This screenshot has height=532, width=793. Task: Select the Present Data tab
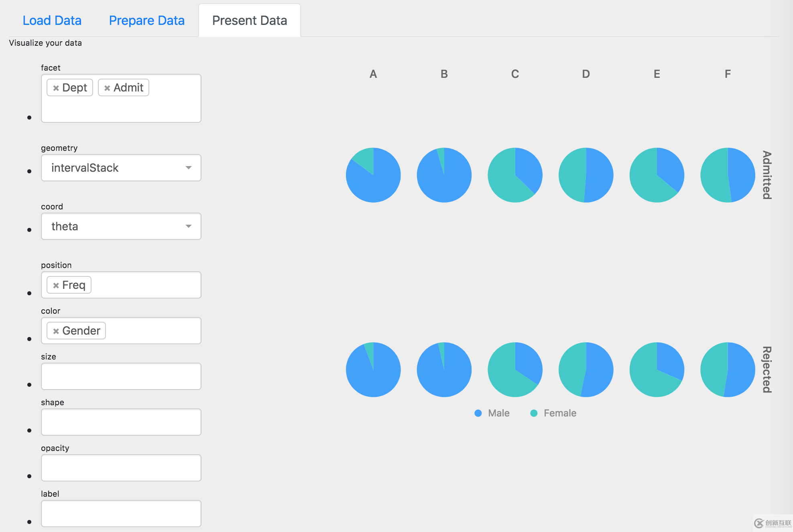click(250, 20)
